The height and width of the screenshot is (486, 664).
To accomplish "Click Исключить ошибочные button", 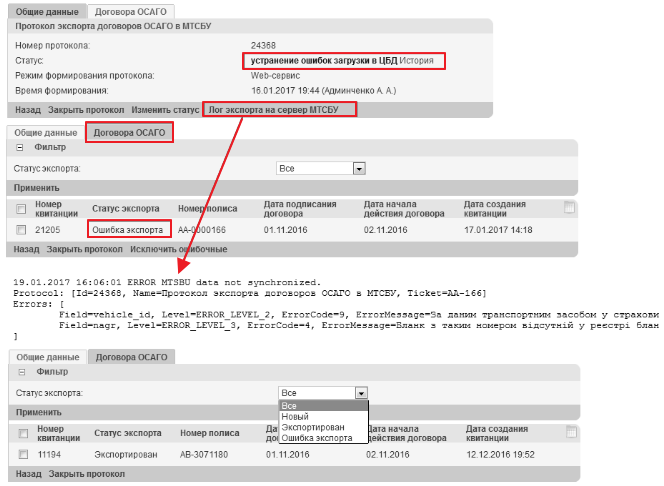I will point(179,249).
